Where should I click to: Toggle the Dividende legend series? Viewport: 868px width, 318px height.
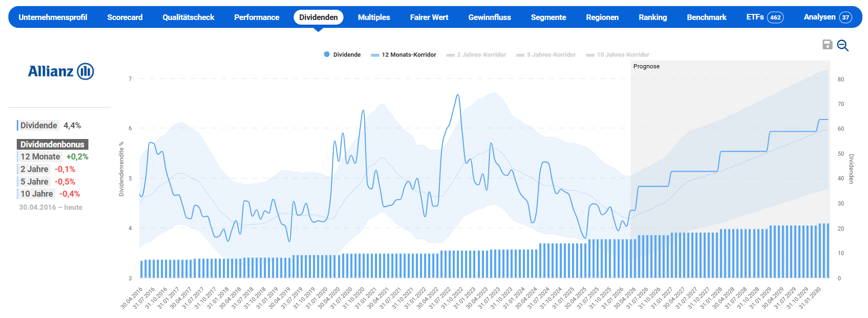point(342,55)
